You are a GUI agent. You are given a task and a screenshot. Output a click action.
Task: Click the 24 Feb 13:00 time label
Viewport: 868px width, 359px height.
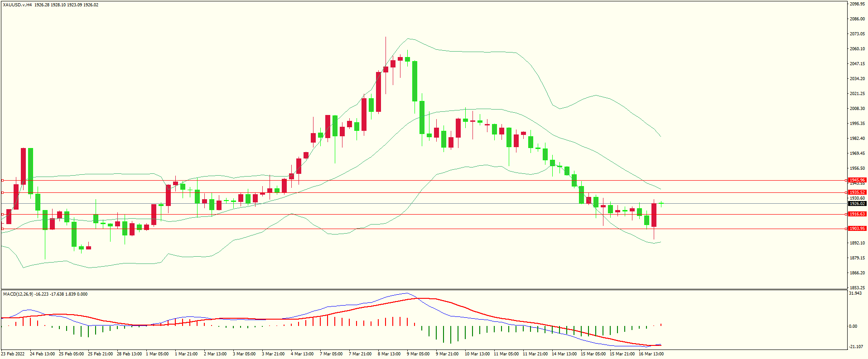coord(42,354)
